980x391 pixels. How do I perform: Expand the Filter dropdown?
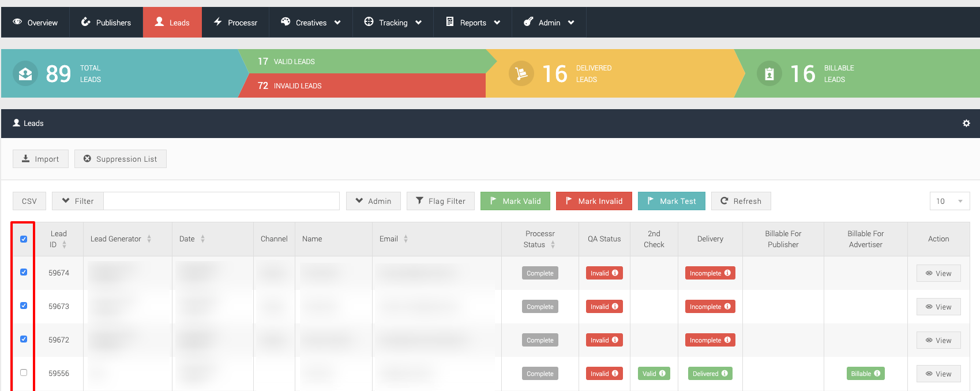click(x=78, y=201)
